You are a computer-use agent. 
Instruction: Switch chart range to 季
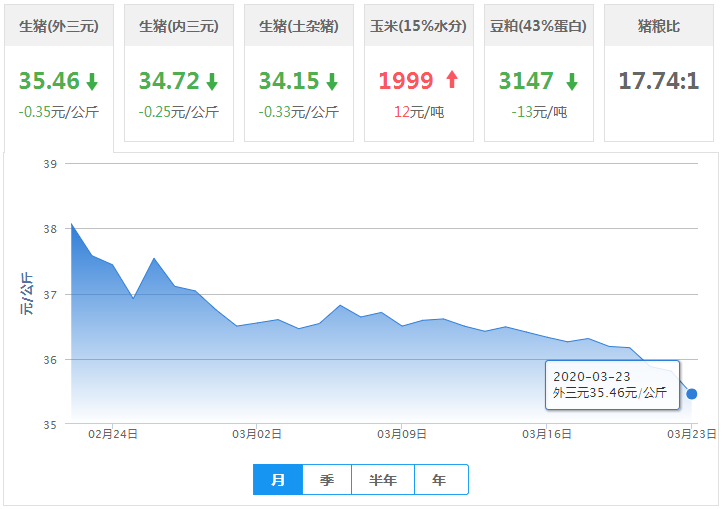pos(327,480)
